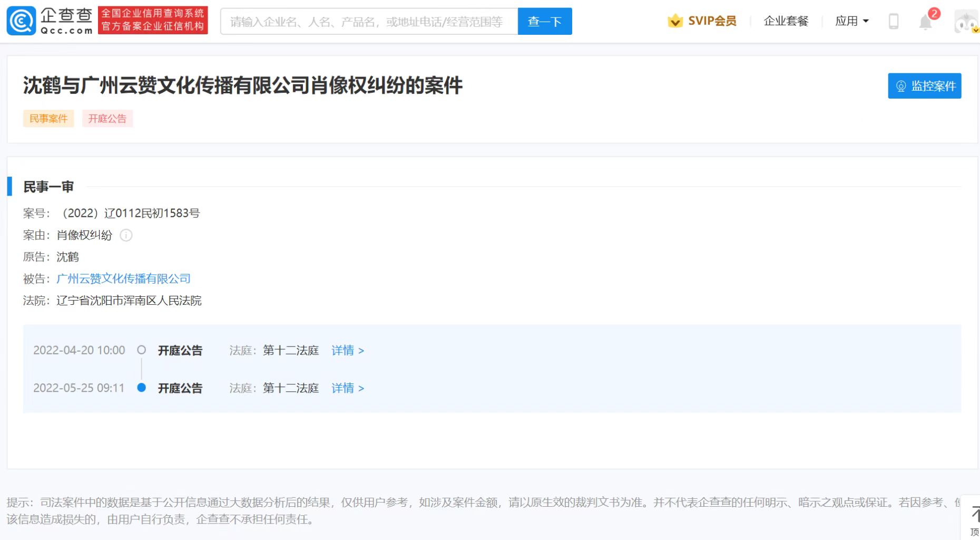
Task: Click the red 全国企业信用查询系统 banner
Action: tap(153, 20)
